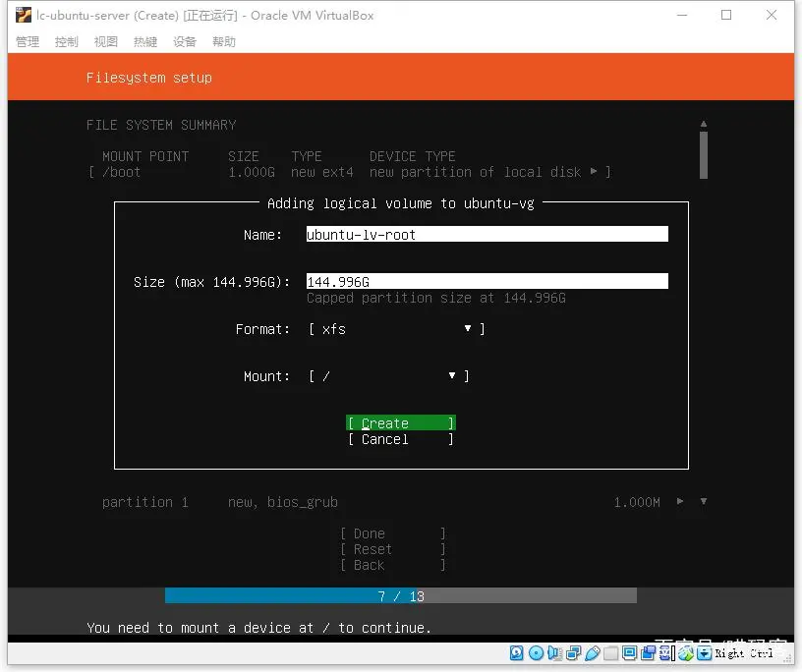Open the 视图 menu
This screenshot has height=672, width=802.
click(106, 41)
